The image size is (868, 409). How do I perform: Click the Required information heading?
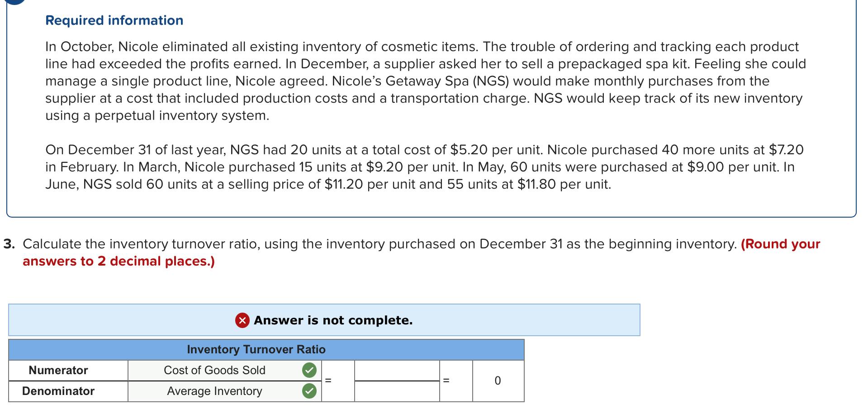click(x=114, y=20)
